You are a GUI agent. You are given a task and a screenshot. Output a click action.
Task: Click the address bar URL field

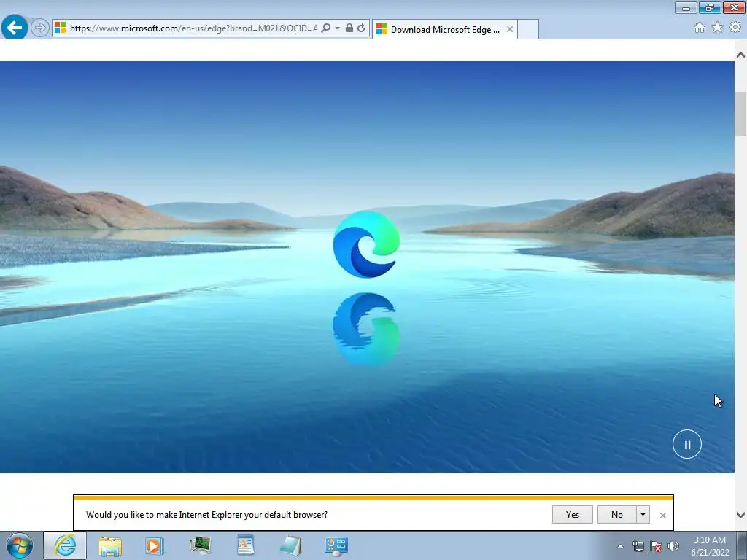coord(193,28)
